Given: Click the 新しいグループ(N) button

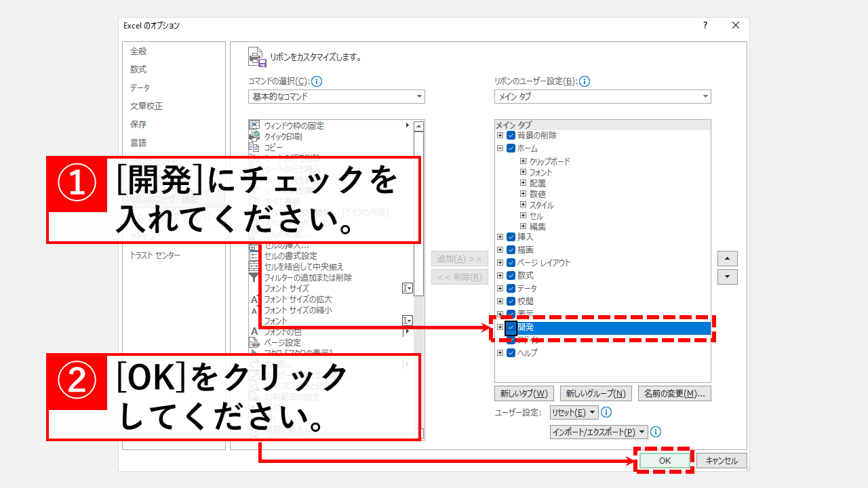Looking at the screenshot, I should click(x=597, y=393).
